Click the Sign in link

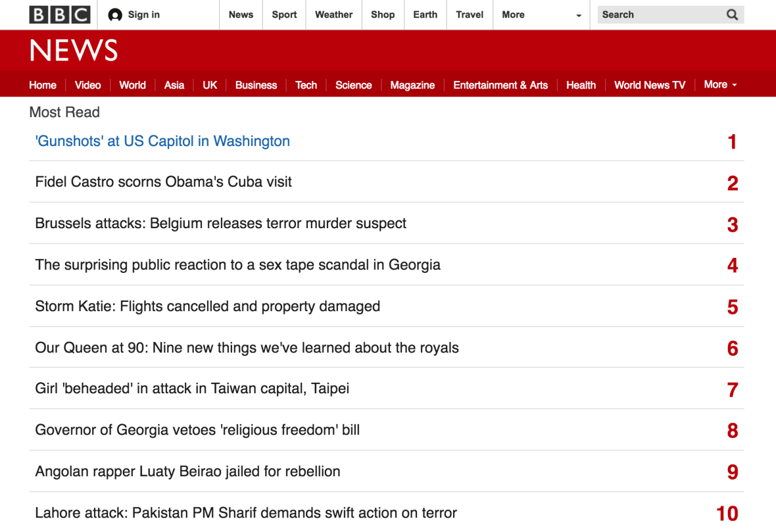[x=143, y=14]
